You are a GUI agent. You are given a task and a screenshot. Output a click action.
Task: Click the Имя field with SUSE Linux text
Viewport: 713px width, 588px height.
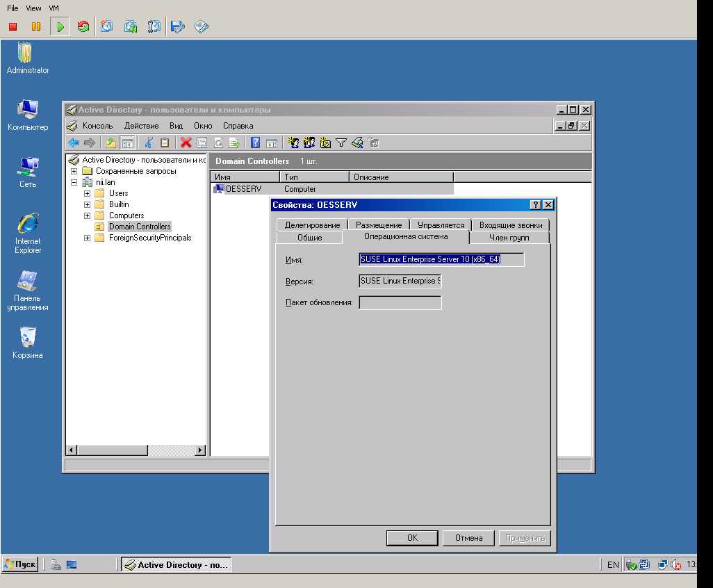441,259
